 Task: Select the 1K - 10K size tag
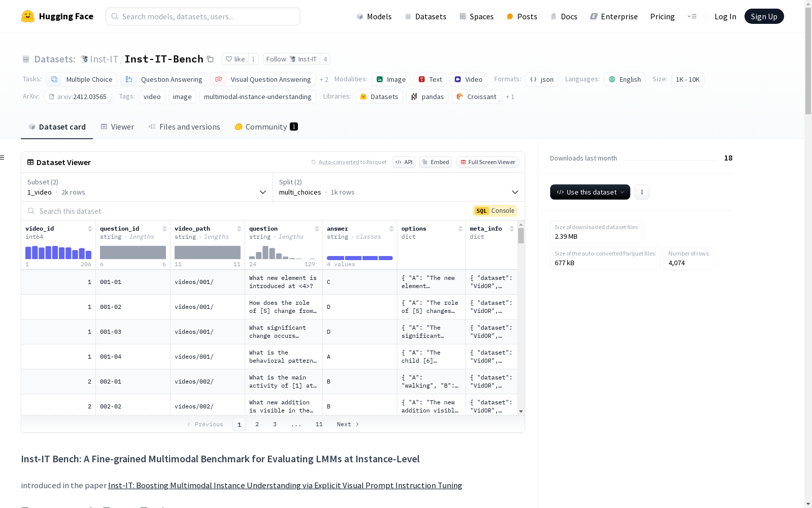coord(688,79)
